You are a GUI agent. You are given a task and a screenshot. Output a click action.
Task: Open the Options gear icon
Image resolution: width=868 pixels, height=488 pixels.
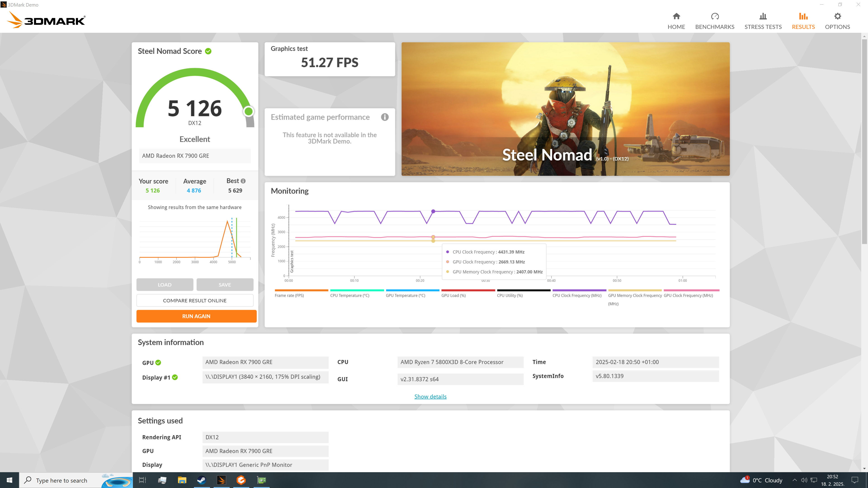pyautogui.click(x=837, y=16)
